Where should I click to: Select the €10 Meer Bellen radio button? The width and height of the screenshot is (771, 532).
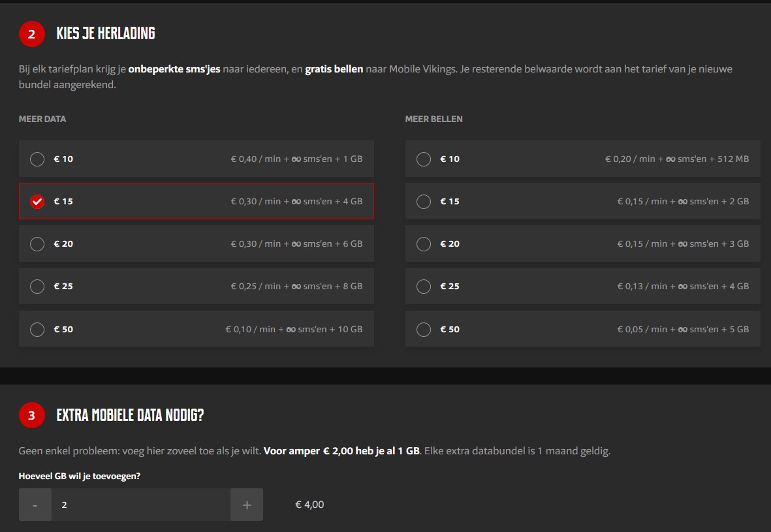(424, 159)
